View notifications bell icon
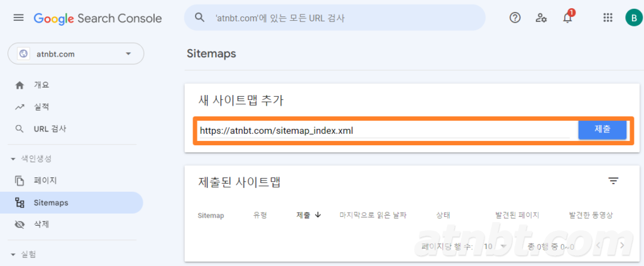Viewport: 644px width, 266px height. [x=568, y=18]
